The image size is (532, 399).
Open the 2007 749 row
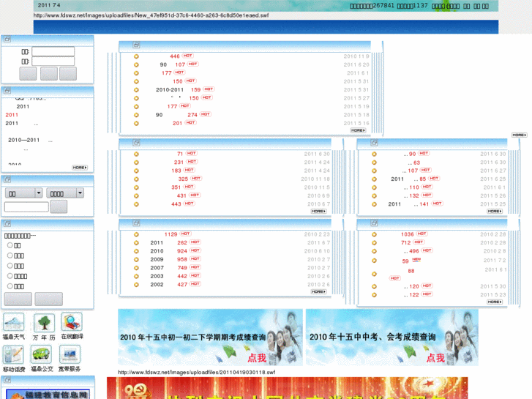coord(168,267)
